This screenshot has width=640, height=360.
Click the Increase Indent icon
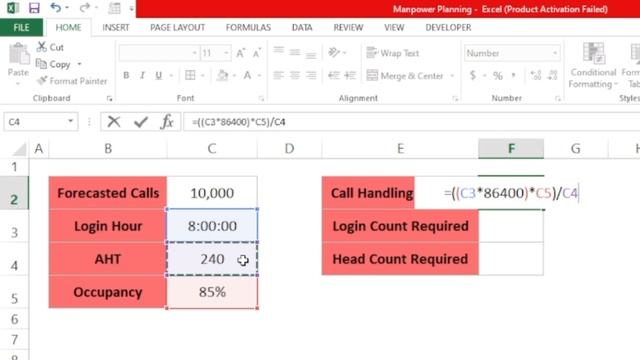click(350, 76)
